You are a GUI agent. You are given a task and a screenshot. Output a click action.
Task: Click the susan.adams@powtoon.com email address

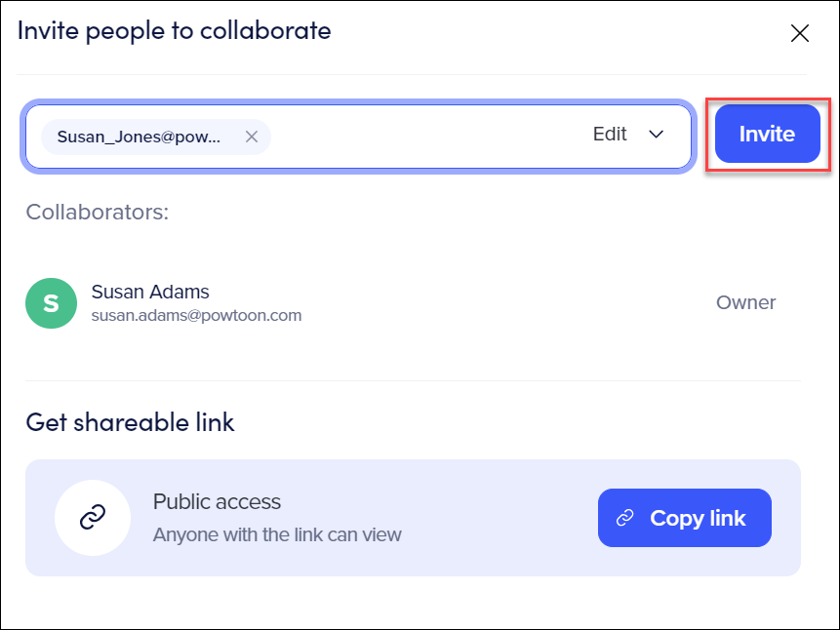pos(197,316)
